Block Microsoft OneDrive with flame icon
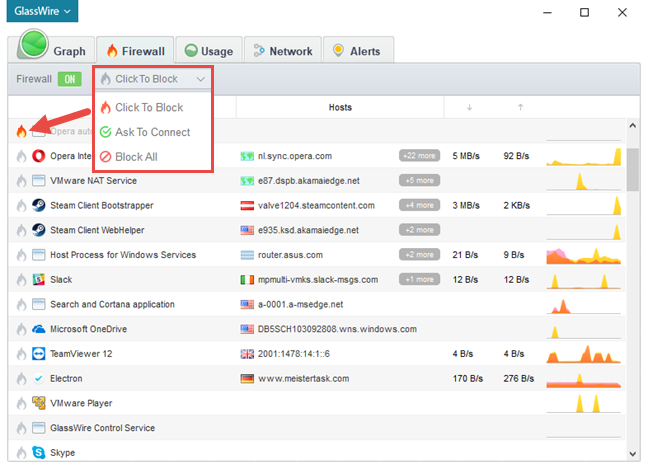This screenshot has width=648, height=469. [x=21, y=329]
